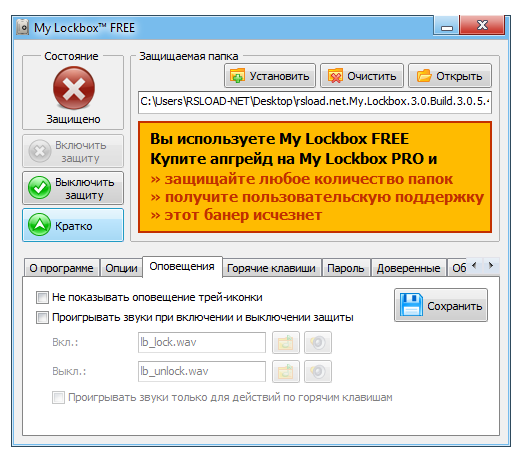529x465 pixels.
Task: Click the protected folder path field
Action: tap(314, 102)
